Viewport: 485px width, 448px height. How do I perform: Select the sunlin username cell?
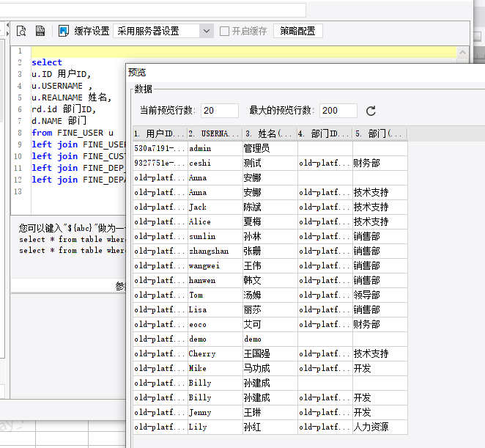point(215,237)
